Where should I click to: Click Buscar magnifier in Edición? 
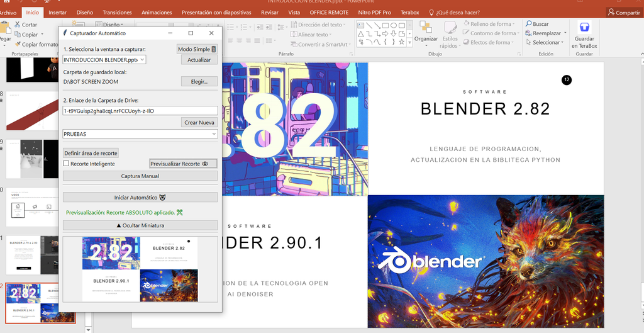coord(528,25)
